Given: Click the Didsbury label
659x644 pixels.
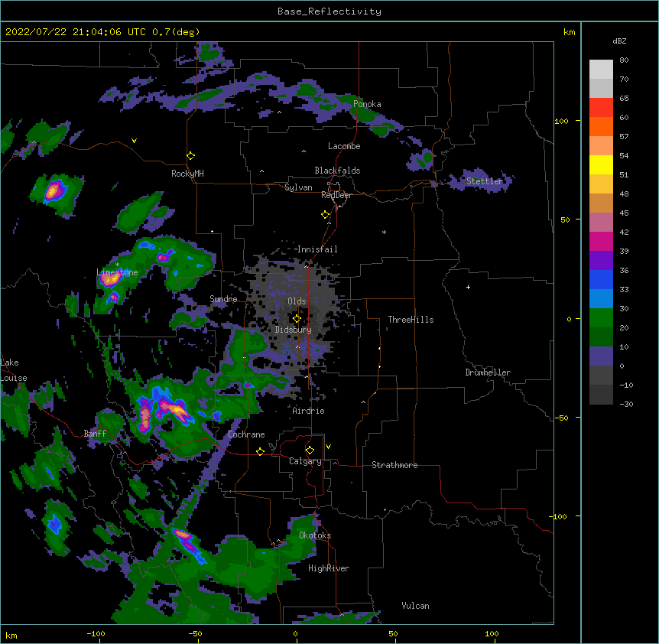Looking at the screenshot, I should (294, 330).
